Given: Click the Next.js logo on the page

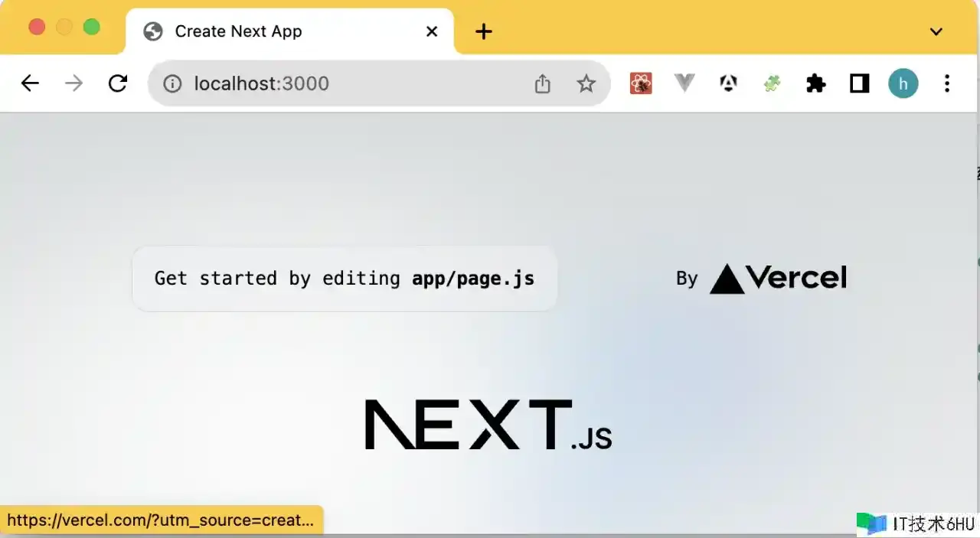Looking at the screenshot, I should point(488,425).
